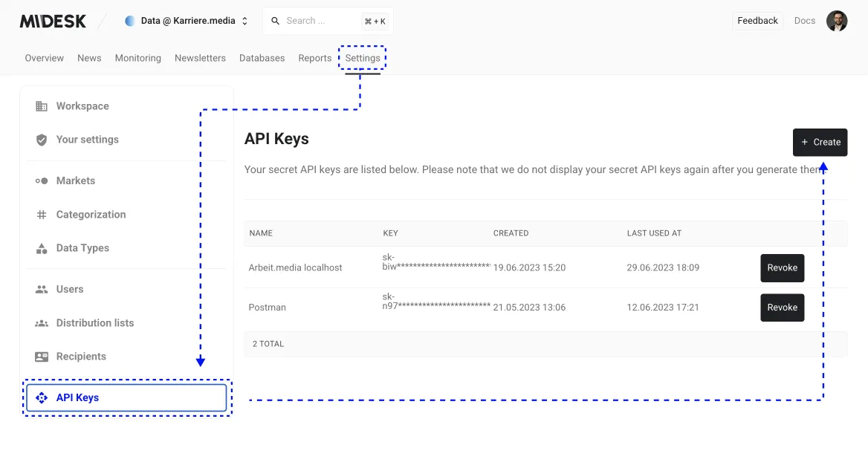
Task: Open the Newsletters tab
Action: pyautogui.click(x=200, y=58)
